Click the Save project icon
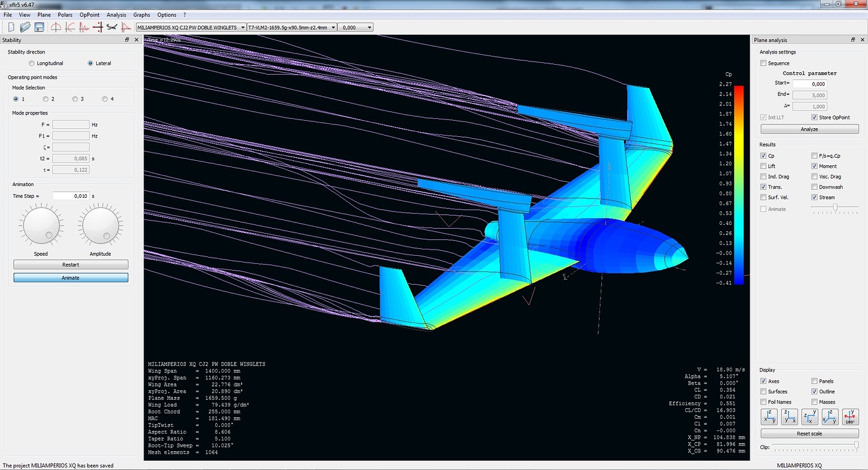The height and width of the screenshot is (470, 868). (x=39, y=27)
